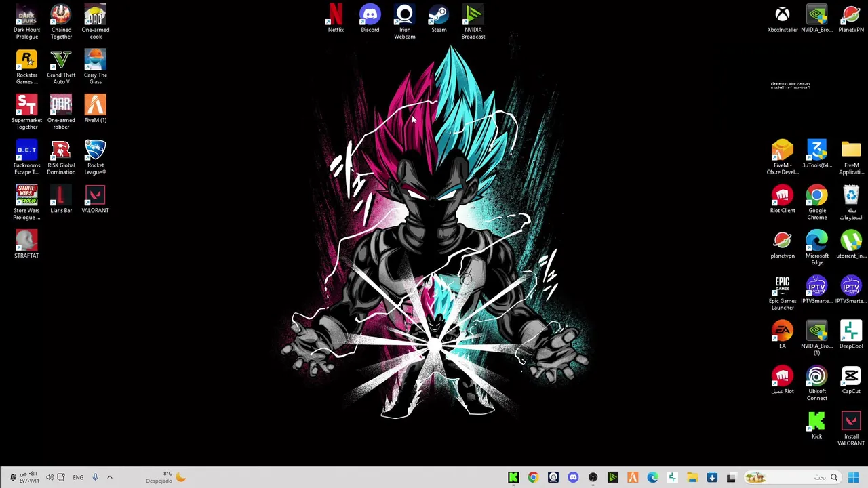Toggle the microphone tray icon
Image resolution: width=868 pixels, height=488 pixels.
(x=95, y=478)
